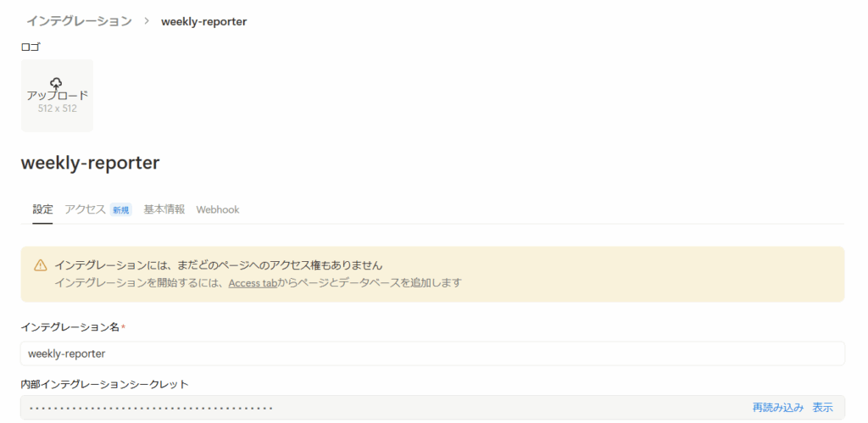Image resolution: width=868 pixels, height=423 pixels.
Task: Click the 512 x 512 size hint
Action: pos(57,109)
